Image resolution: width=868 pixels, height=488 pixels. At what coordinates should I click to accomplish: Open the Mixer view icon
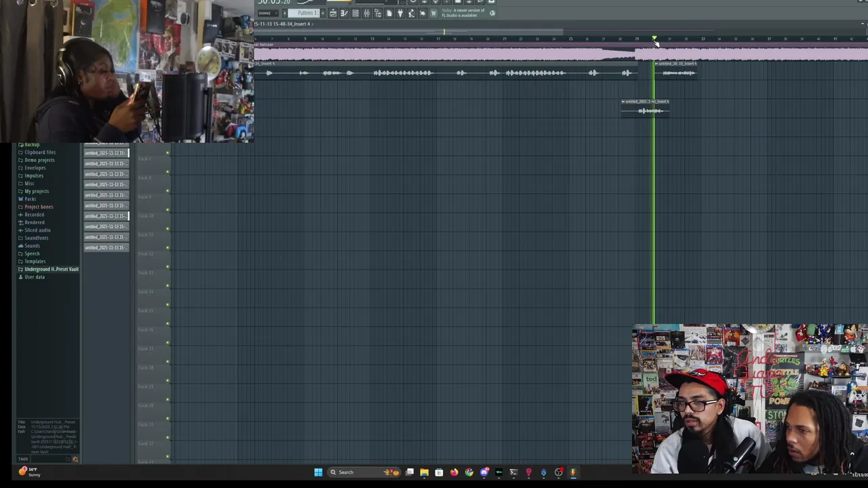tap(367, 13)
